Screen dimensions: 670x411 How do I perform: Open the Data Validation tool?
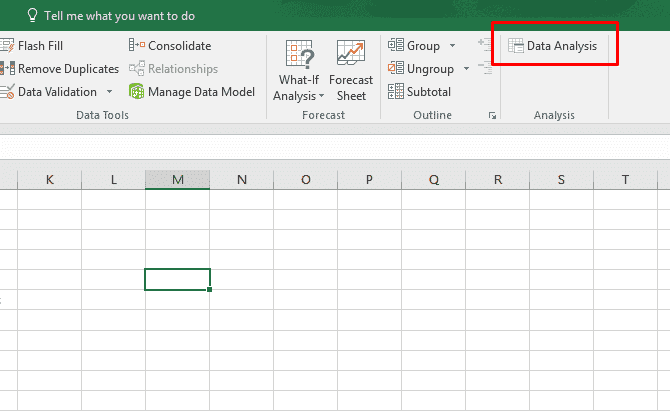pos(48,91)
